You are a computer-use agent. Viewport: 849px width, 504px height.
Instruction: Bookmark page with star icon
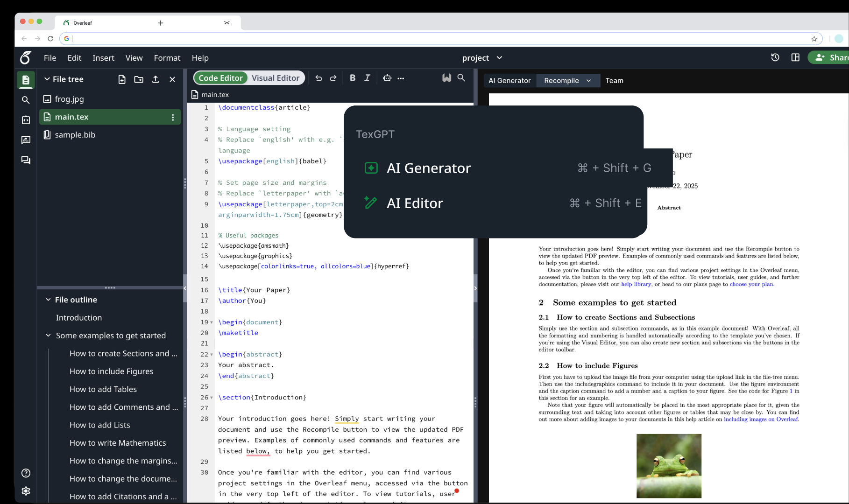(814, 39)
